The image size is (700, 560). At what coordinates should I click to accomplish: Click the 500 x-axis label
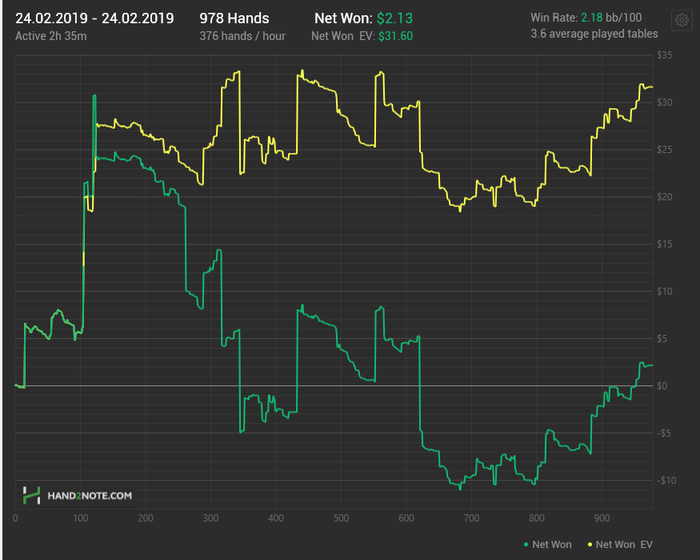[x=341, y=518]
